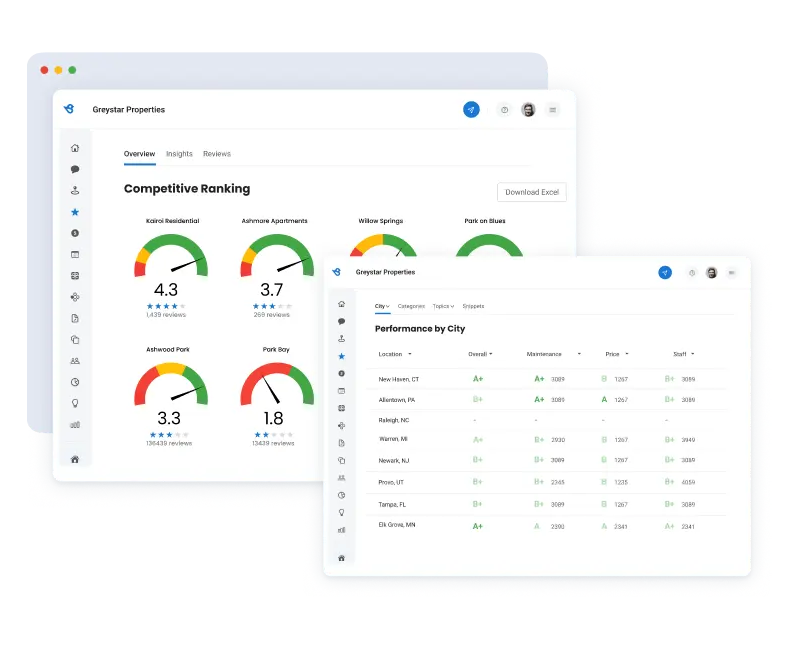This screenshot has height=650, width=800.
Task: Click the Download Excel button
Action: [531, 192]
